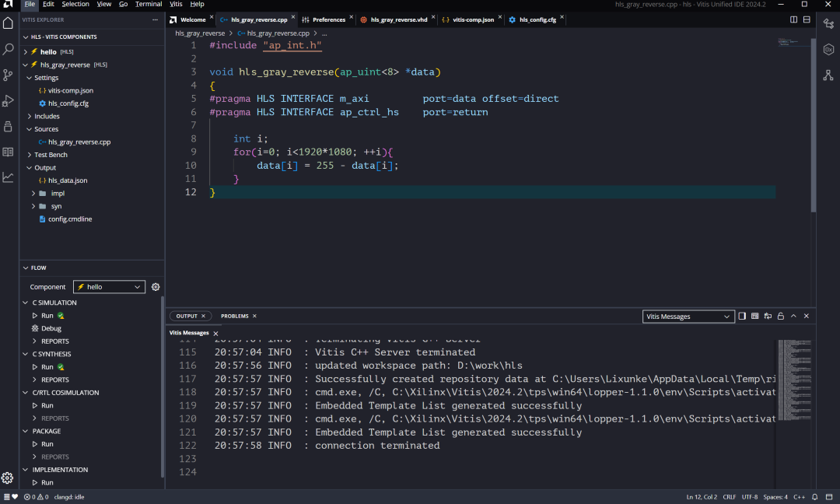The height and width of the screenshot is (504, 840).
Task: Toggle word wrap in output panel
Action: coord(768,316)
